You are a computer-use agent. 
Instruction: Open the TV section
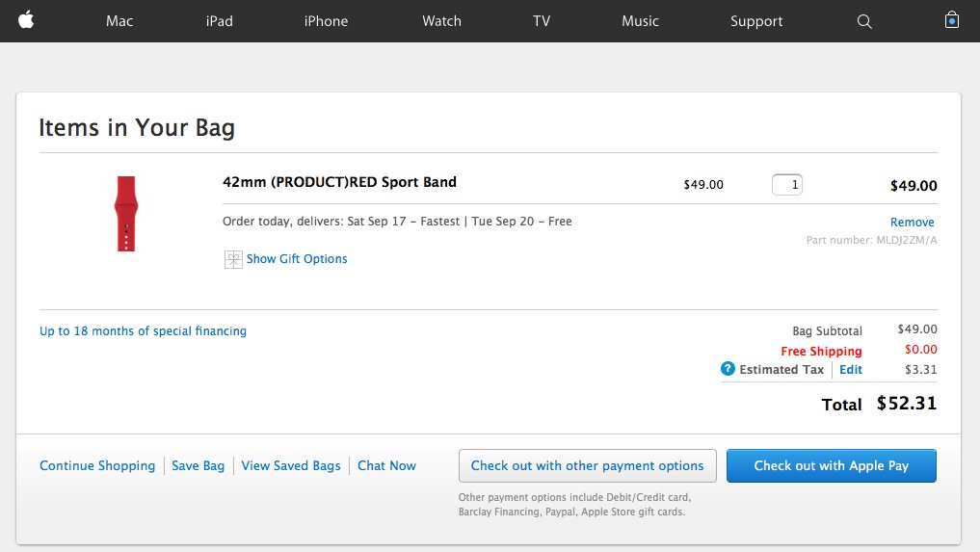(542, 20)
